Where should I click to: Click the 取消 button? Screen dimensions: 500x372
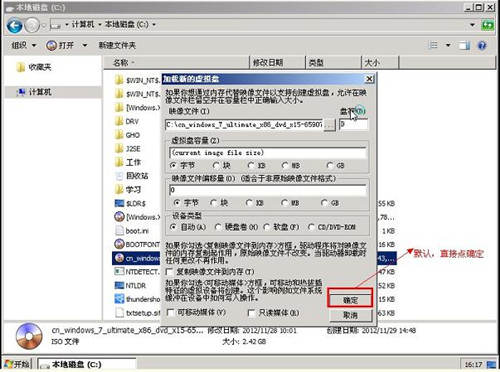point(350,315)
